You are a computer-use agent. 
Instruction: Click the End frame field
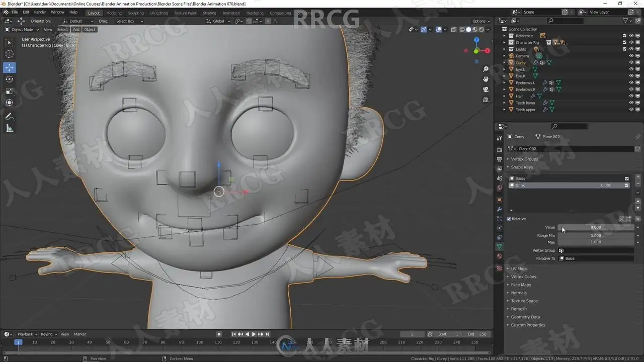tap(477, 334)
